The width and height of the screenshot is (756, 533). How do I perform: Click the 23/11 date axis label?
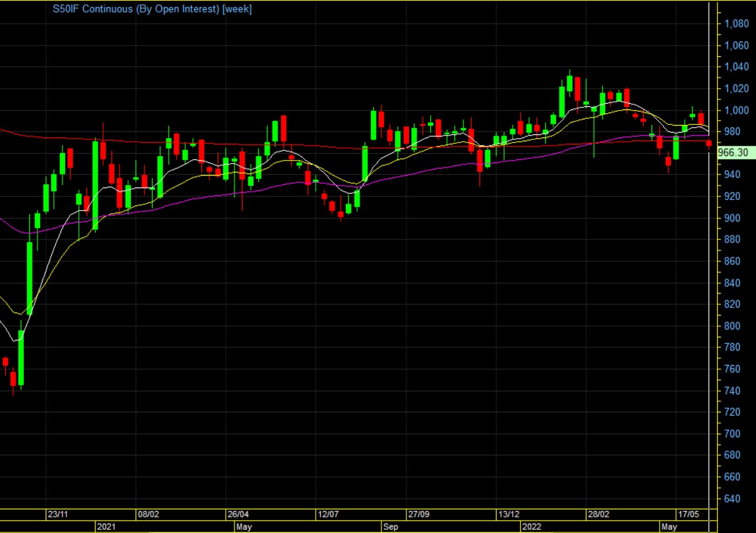pos(58,515)
